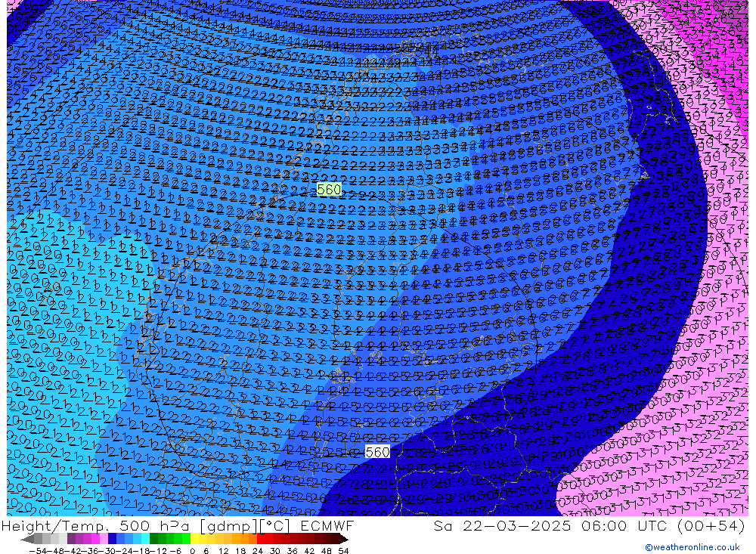Select the bright red swatch above 24
756x554 pixels.
pyautogui.click(x=261, y=539)
